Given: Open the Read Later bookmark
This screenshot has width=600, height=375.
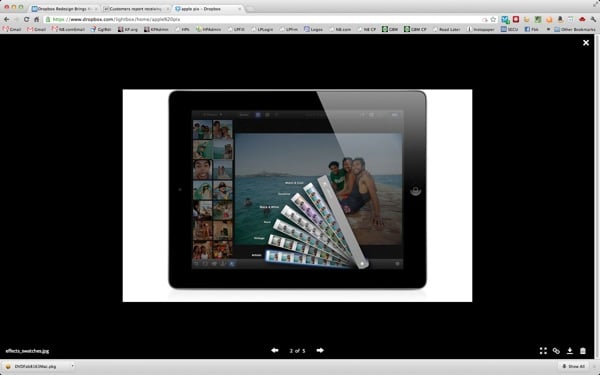Looking at the screenshot, I should pyautogui.click(x=447, y=29).
